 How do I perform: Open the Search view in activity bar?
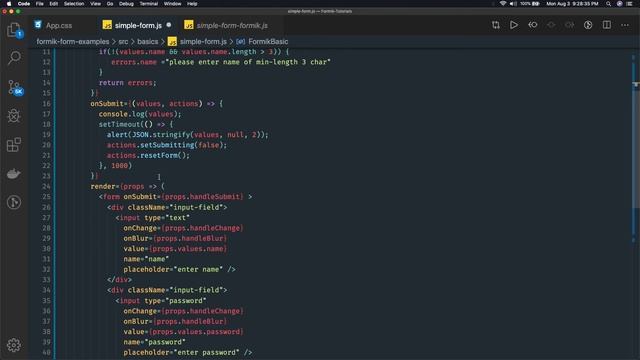(x=14, y=58)
